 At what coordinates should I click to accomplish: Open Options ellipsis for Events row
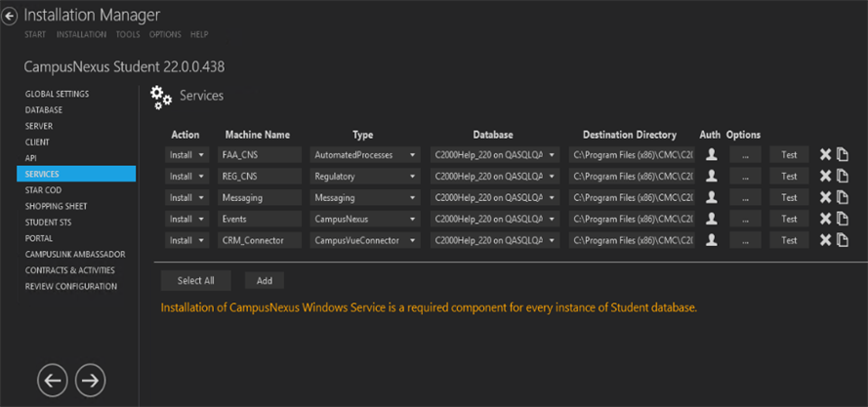[745, 219]
